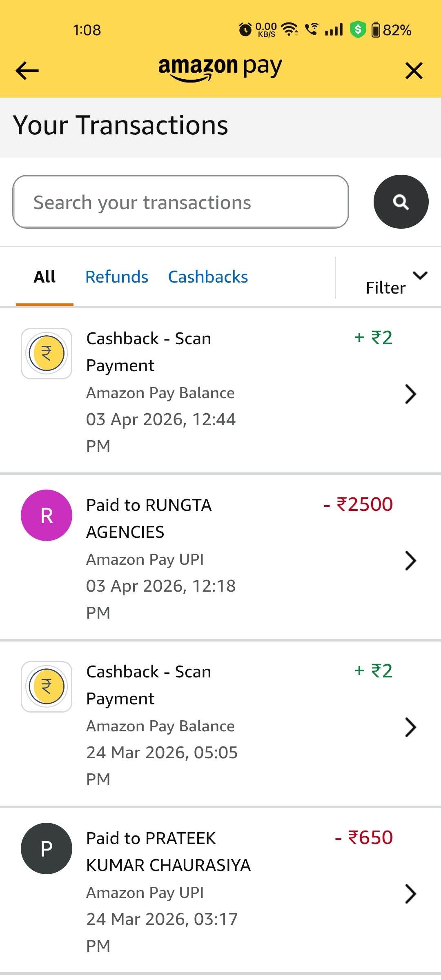Tap the purple R avatar for RUNGTA AGENCIES
The width and height of the screenshot is (441, 980).
[47, 515]
